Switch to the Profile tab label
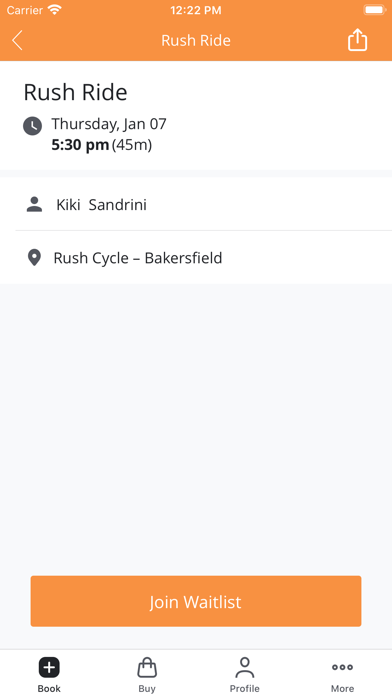The height and width of the screenshot is (696, 392). [245, 688]
